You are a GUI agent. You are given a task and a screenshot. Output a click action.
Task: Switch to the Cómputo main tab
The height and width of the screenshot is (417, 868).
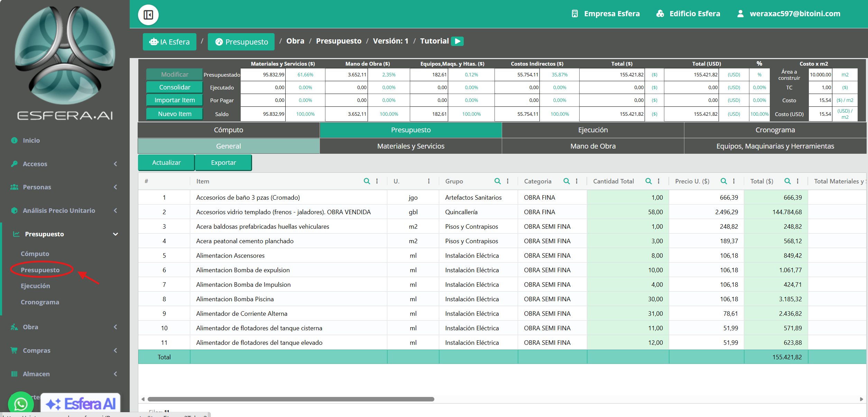click(x=229, y=130)
